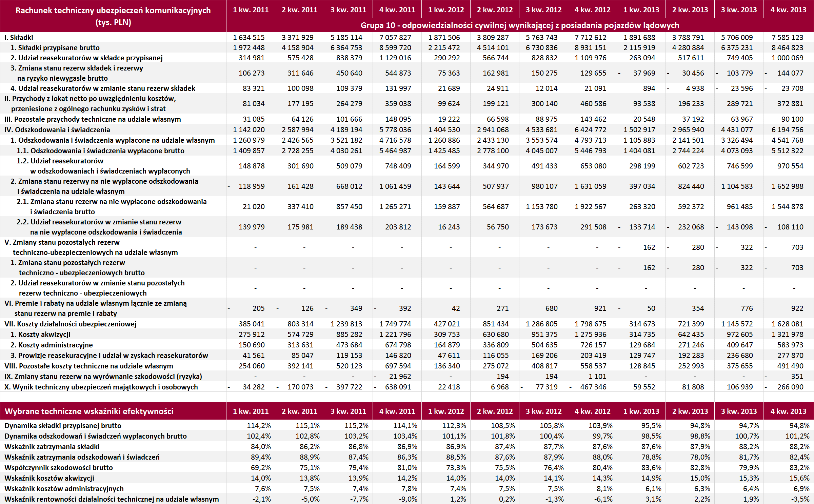The width and height of the screenshot is (814, 504).
Task: Select row label 'Wskaźnik rentowności działalności technicznej na udziale własnym'
Action: tap(112, 499)
